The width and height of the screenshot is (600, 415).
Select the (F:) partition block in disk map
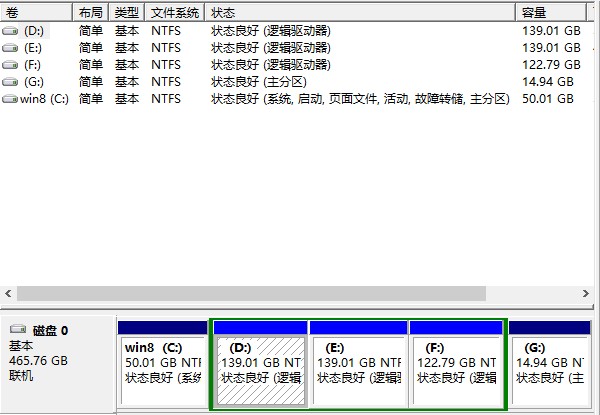point(456,364)
